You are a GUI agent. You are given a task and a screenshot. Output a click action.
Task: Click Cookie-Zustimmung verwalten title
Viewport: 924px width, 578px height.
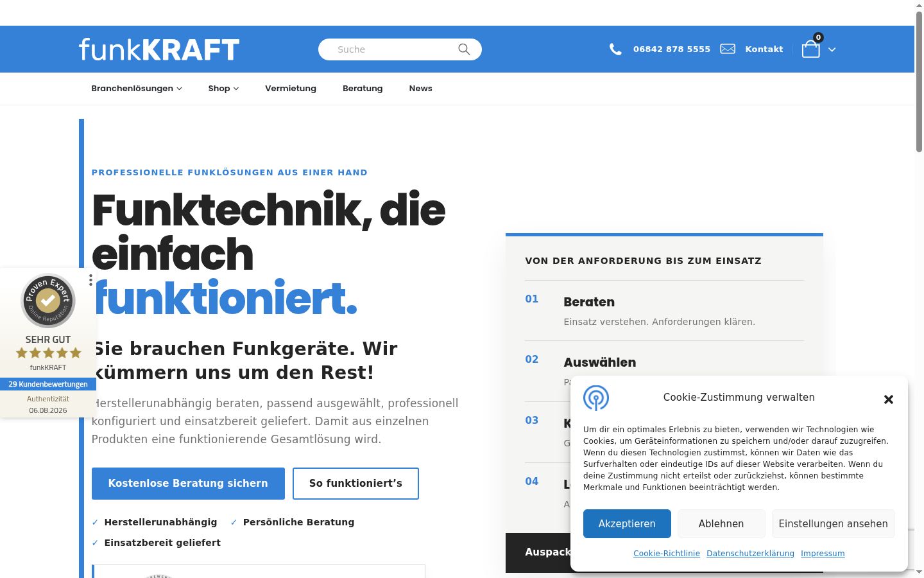739,398
